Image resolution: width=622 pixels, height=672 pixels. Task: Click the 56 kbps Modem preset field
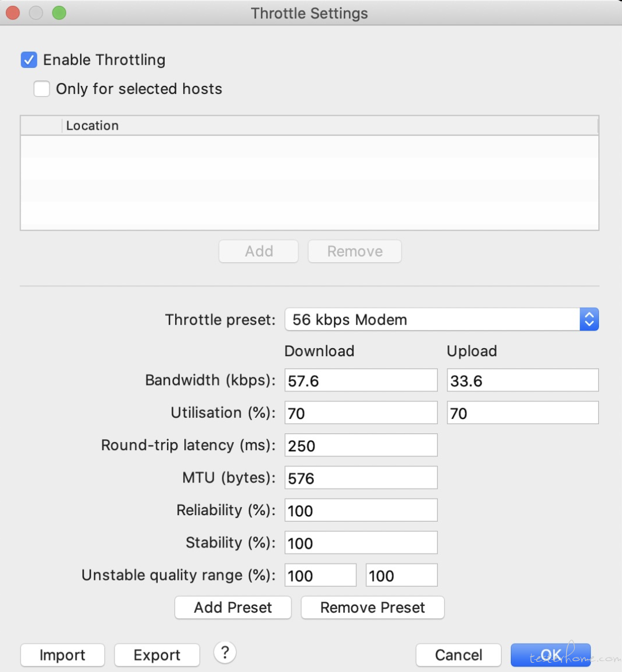coord(432,319)
